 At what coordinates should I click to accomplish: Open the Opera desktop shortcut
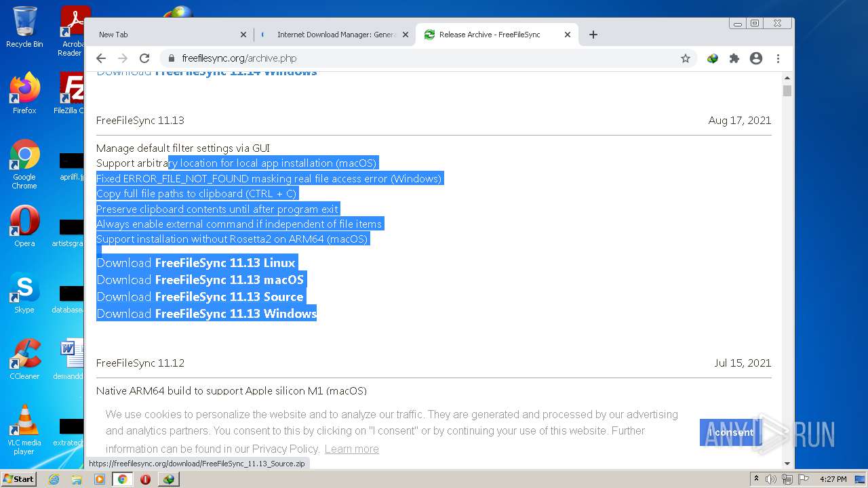coord(24,226)
